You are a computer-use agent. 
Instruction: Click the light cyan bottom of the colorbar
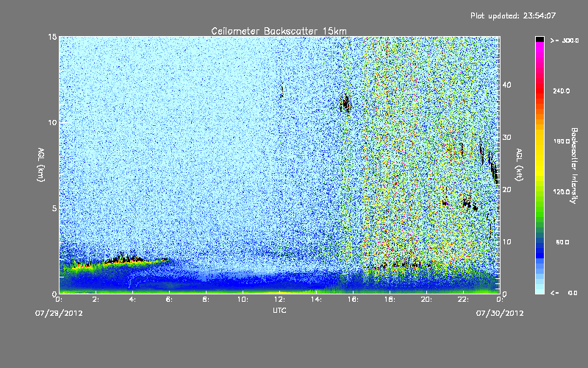tap(539, 289)
